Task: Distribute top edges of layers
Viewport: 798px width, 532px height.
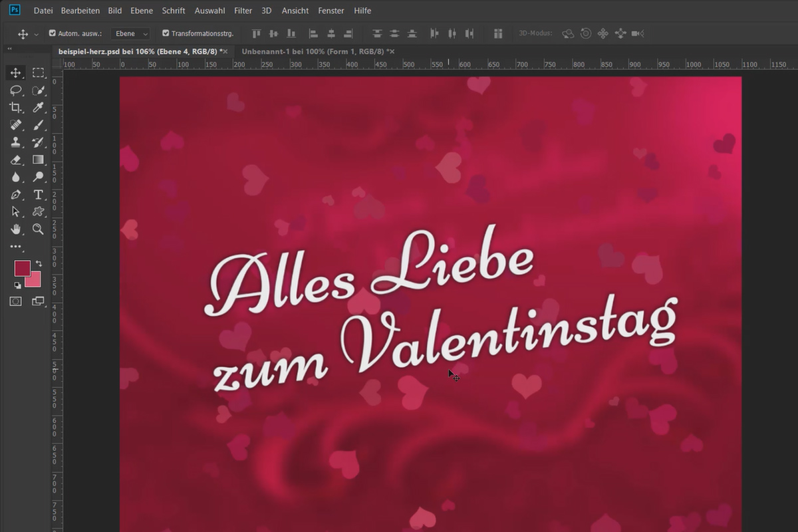Action: (x=377, y=33)
